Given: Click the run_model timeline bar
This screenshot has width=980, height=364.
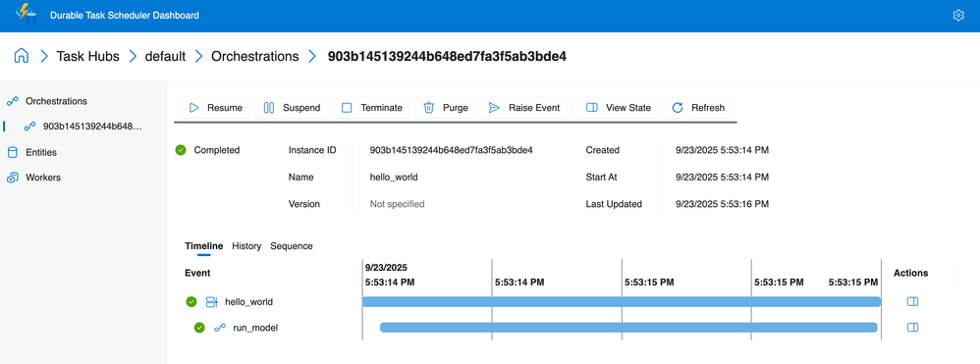Looking at the screenshot, I should click(x=628, y=327).
